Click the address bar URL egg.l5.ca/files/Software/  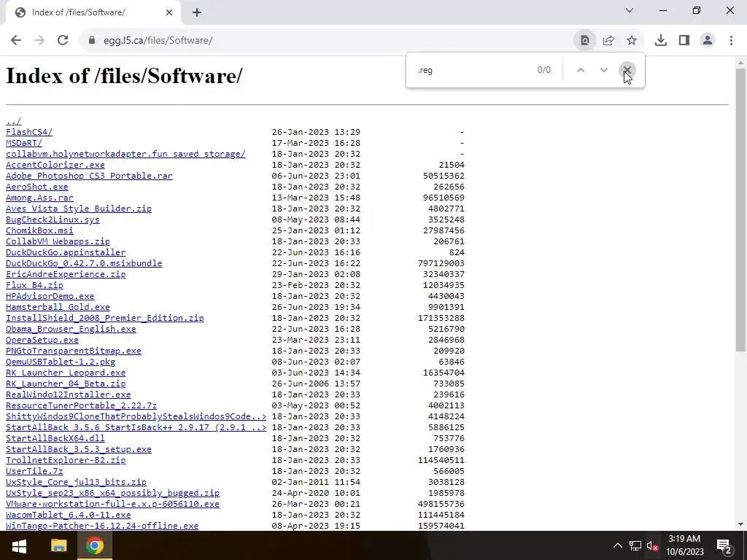coord(158,41)
